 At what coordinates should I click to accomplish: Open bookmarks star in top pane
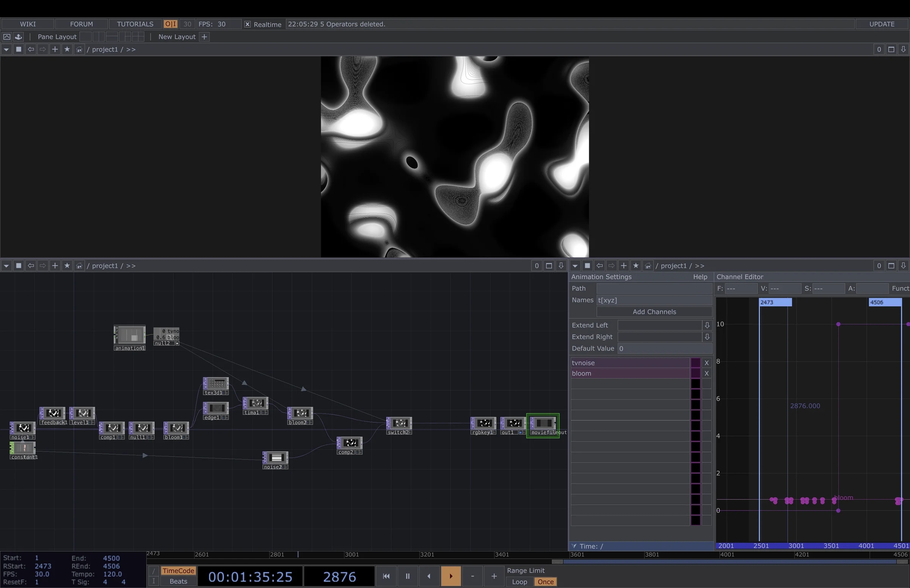[x=67, y=49]
